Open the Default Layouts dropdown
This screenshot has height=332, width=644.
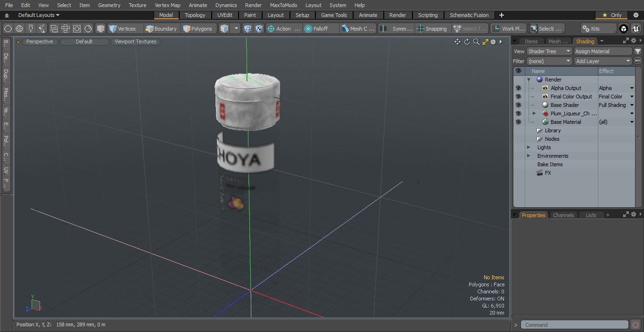pyautogui.click(x=39, y=15)
